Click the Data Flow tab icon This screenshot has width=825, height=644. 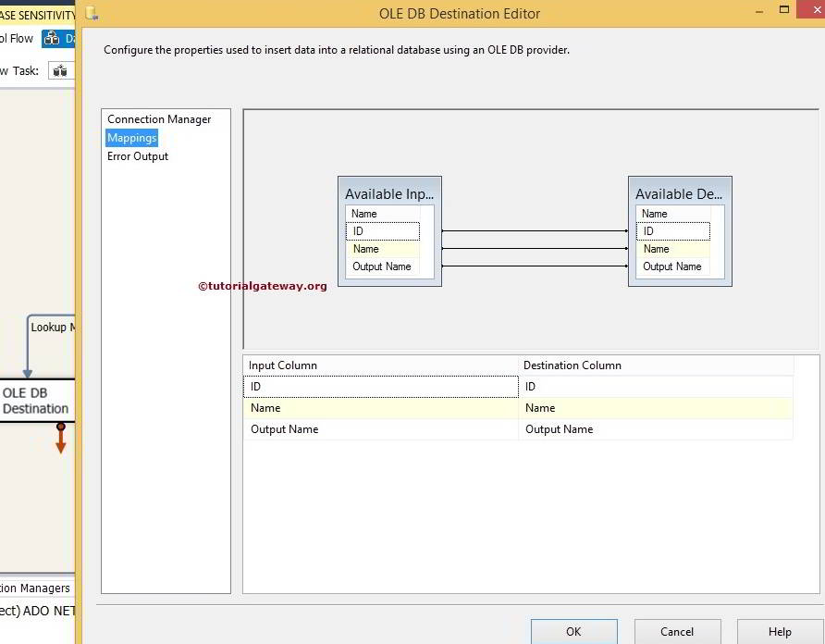tap(52, 39)
